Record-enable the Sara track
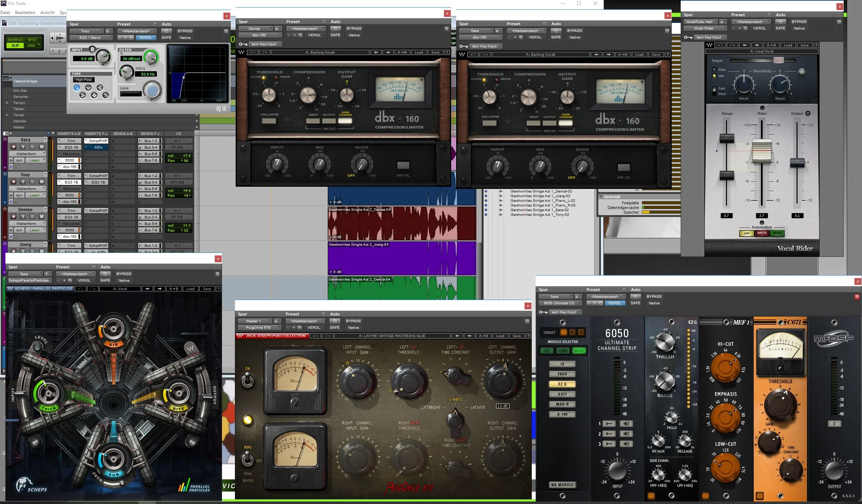The image size is (862, 504). tap(14, 147)
